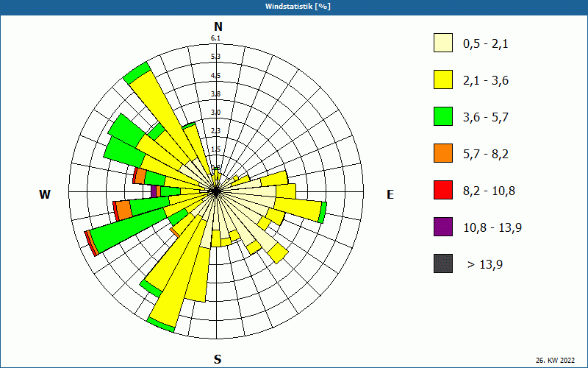Click the legend label '3,6 - 5,7'
Screen dimensions: 588x368
click(x=486, y=118)
